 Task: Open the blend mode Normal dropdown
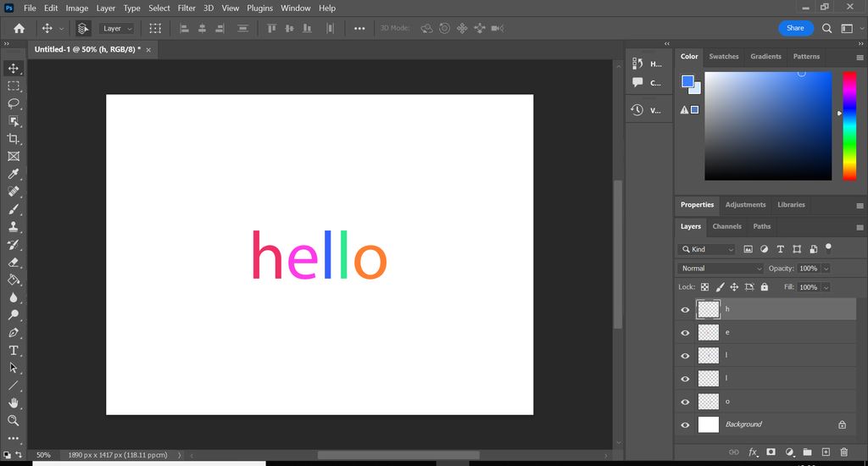pos(721,269)
